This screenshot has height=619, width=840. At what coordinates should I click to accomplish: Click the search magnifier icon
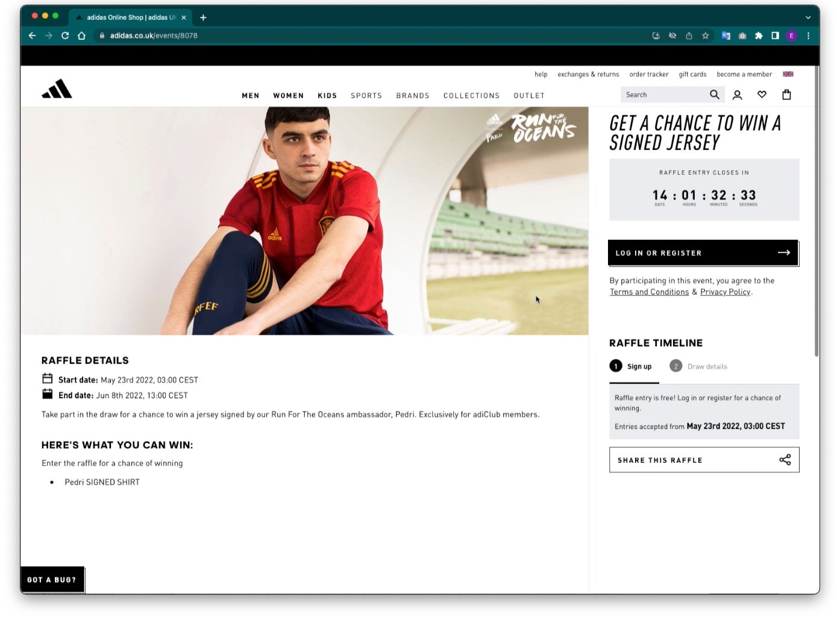715,95
